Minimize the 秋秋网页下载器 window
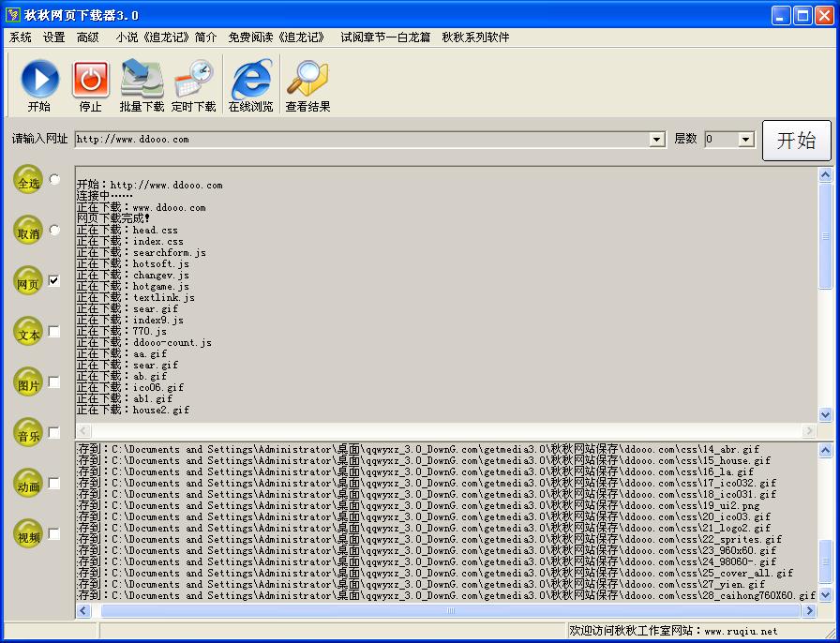Image resolution: width=840 pixels, height=643 pixels. 781,16
